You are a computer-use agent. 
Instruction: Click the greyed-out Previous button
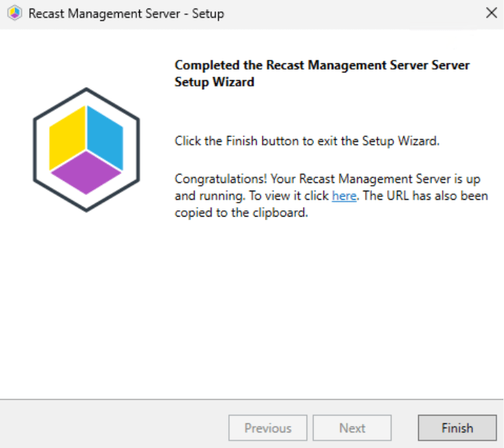(x=268, y=428)
